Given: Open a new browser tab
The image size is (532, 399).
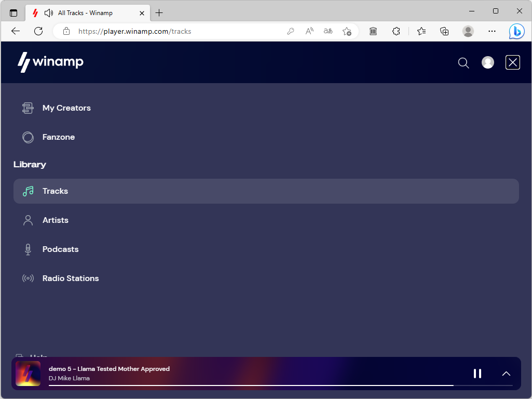Looking at the screenshot, I should tap(159, 13).
